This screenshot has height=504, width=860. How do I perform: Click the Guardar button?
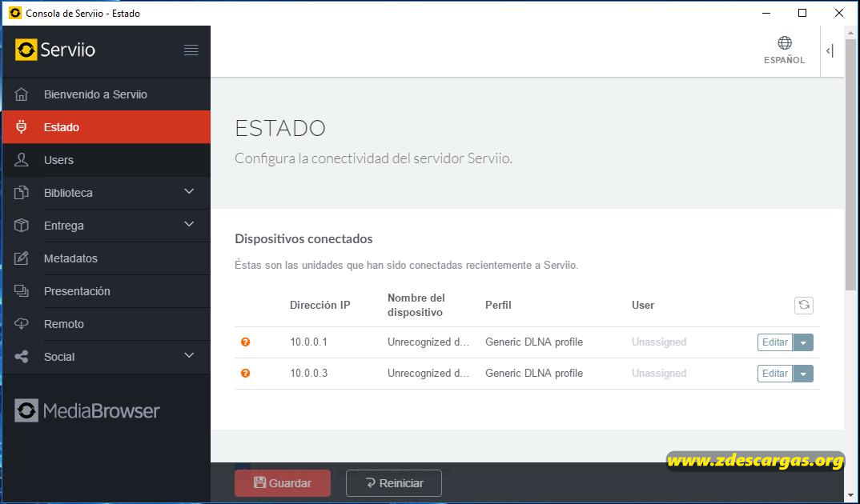pyautogui.click(x=283, y=483)
